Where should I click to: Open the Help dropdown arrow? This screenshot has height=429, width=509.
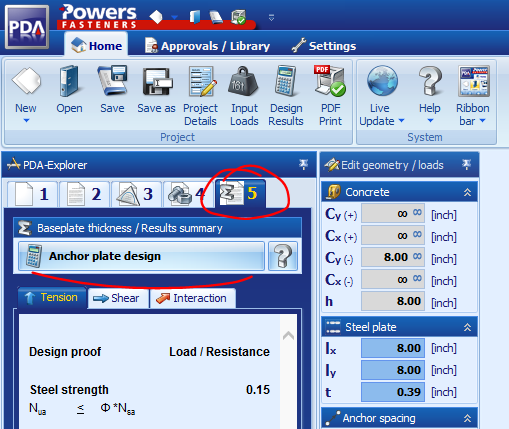click(x=430, y=121)
